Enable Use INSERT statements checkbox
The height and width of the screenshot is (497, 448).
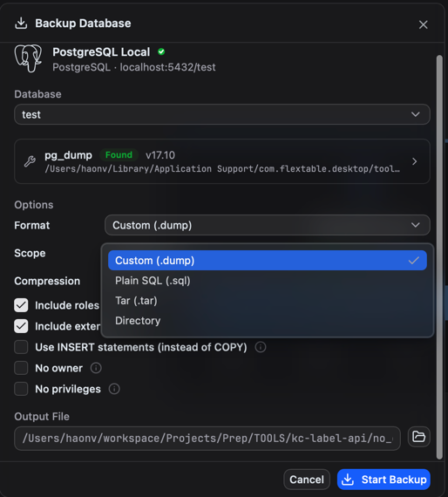(21, 347)
